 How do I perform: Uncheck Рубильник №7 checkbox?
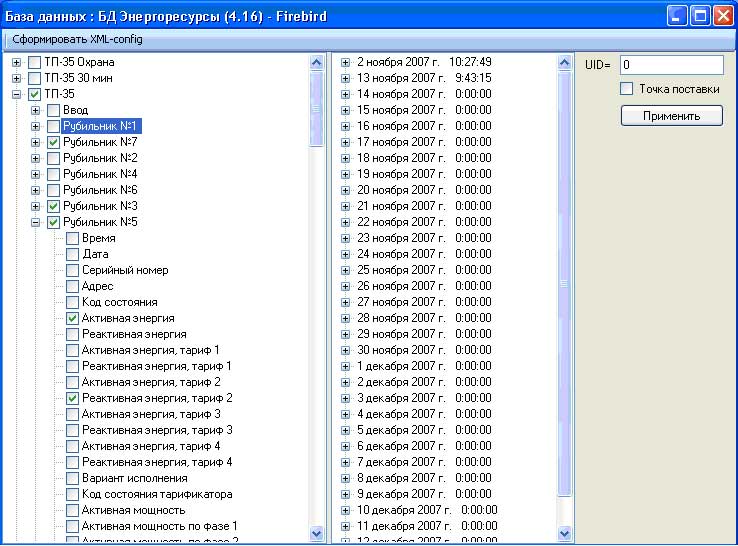[53, 142]
